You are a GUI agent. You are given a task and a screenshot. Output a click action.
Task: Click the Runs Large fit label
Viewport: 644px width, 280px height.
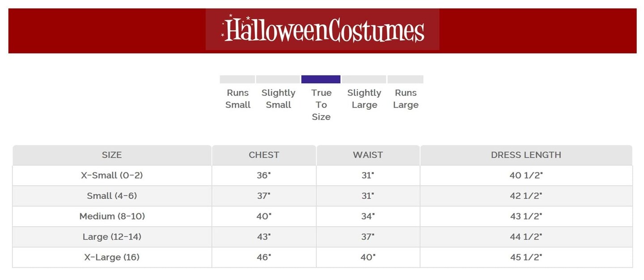(406, 99)
